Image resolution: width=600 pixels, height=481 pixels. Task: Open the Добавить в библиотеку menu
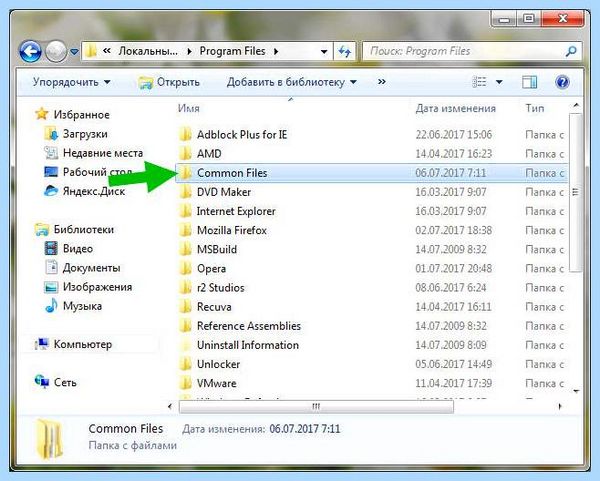pos(292,82)
